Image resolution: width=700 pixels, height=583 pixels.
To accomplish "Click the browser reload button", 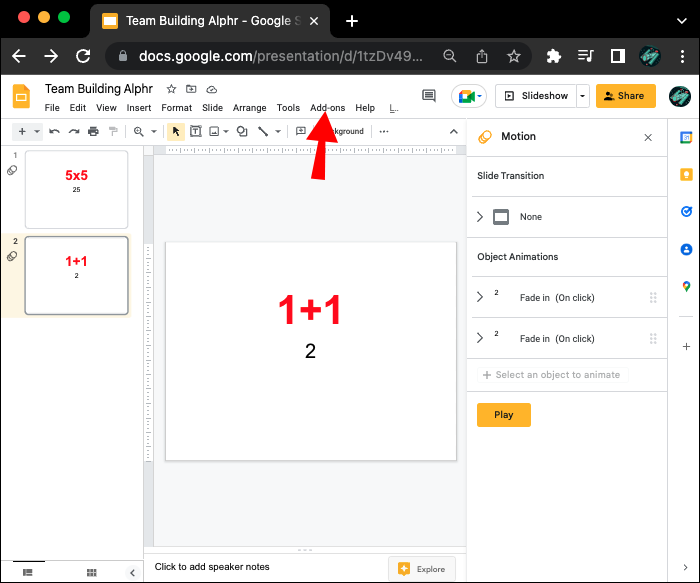I will 83,56.
